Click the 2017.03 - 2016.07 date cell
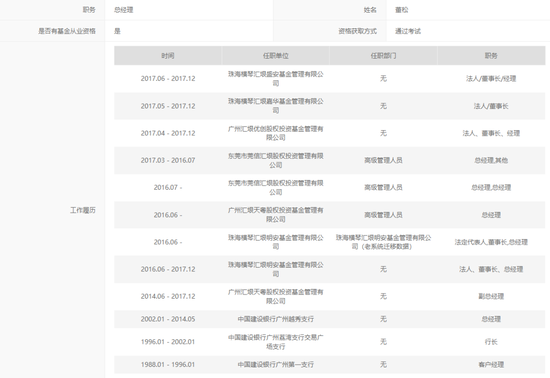The height and width of the screenshot is (378, 550). [168, 160]
